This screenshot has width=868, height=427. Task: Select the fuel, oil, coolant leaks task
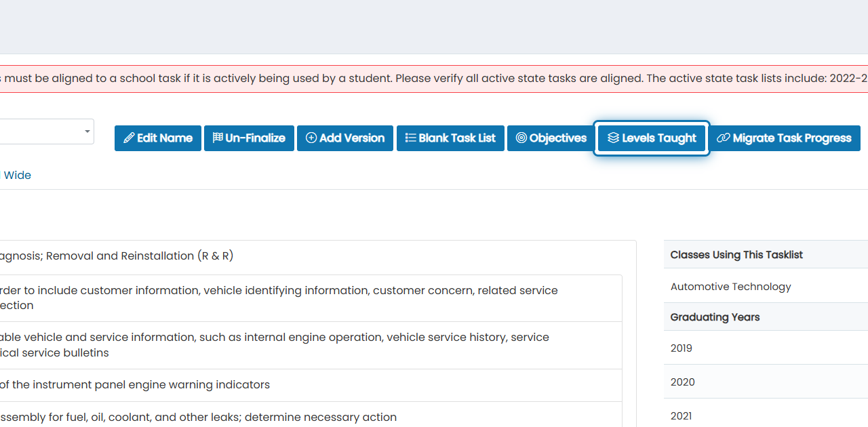tap(311, 415)
